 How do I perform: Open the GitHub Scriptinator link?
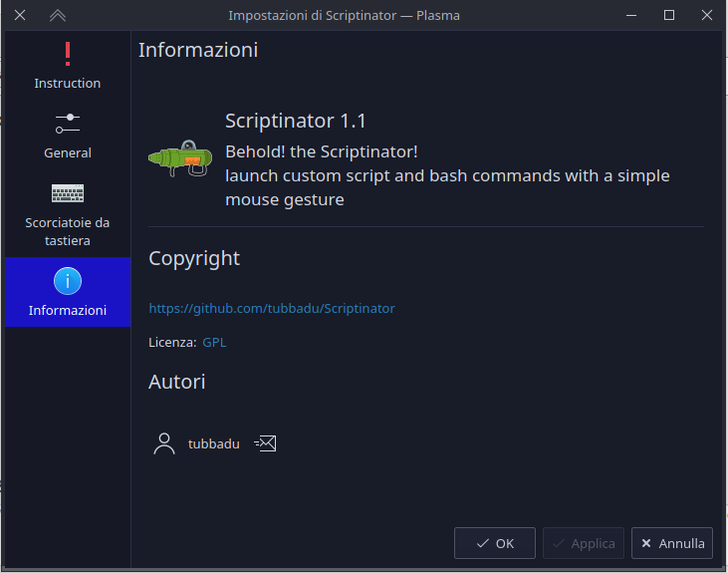(x=272, y=309)
